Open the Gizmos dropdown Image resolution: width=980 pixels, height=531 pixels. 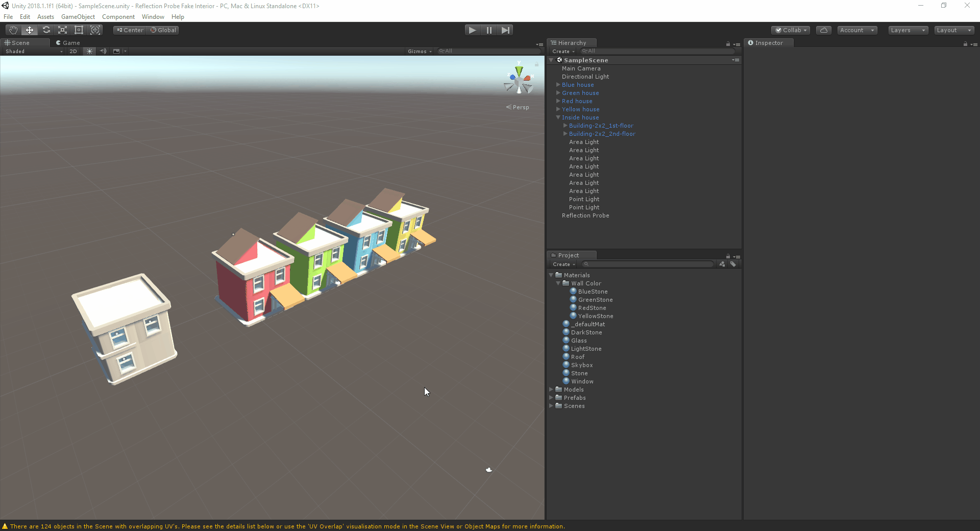420,51
